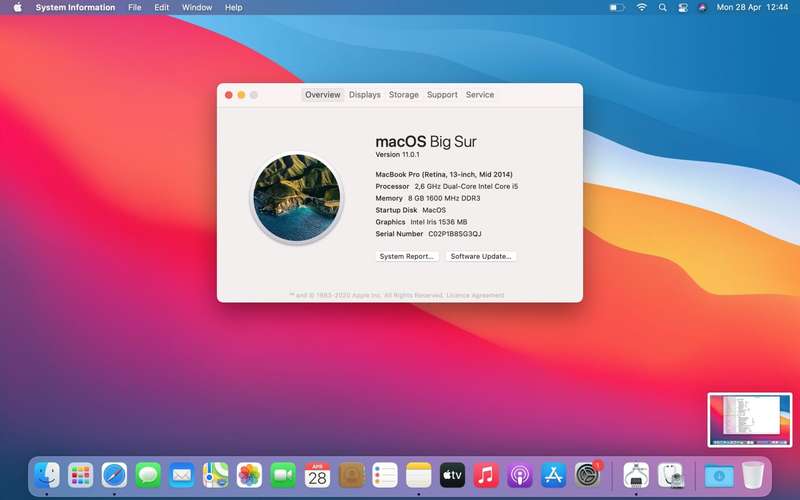Click the Graphics 'Intel Iris 1536 MB' value
Viewport: 800px width, 500px height.
click(x=439, y=222)
